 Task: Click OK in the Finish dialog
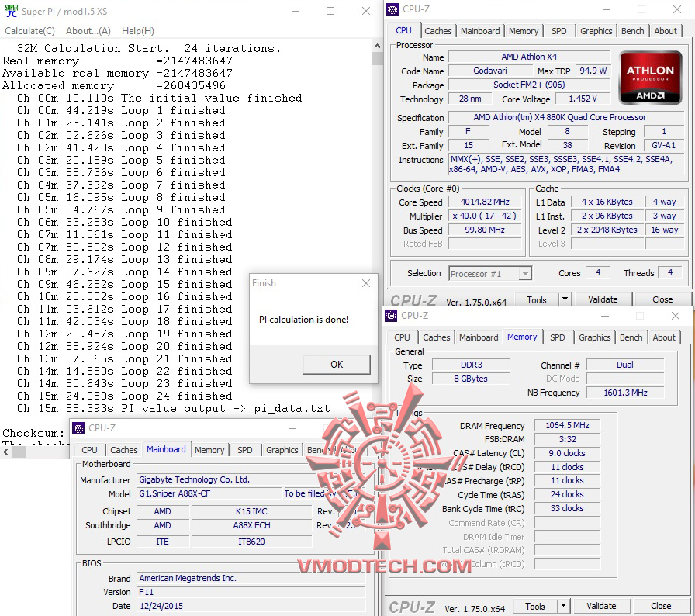337,365
